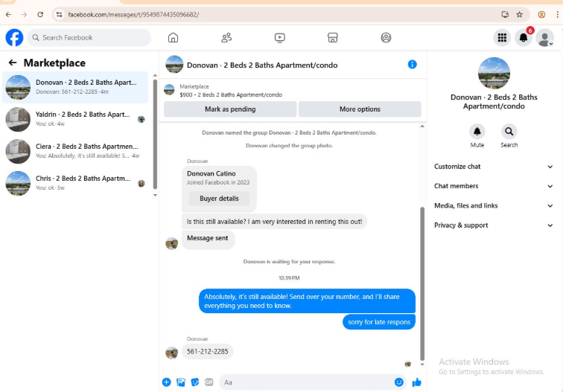Go back using Marketplace back arrow
The height and width of the screenshot is (392, 563).
(x=13, y=62)
